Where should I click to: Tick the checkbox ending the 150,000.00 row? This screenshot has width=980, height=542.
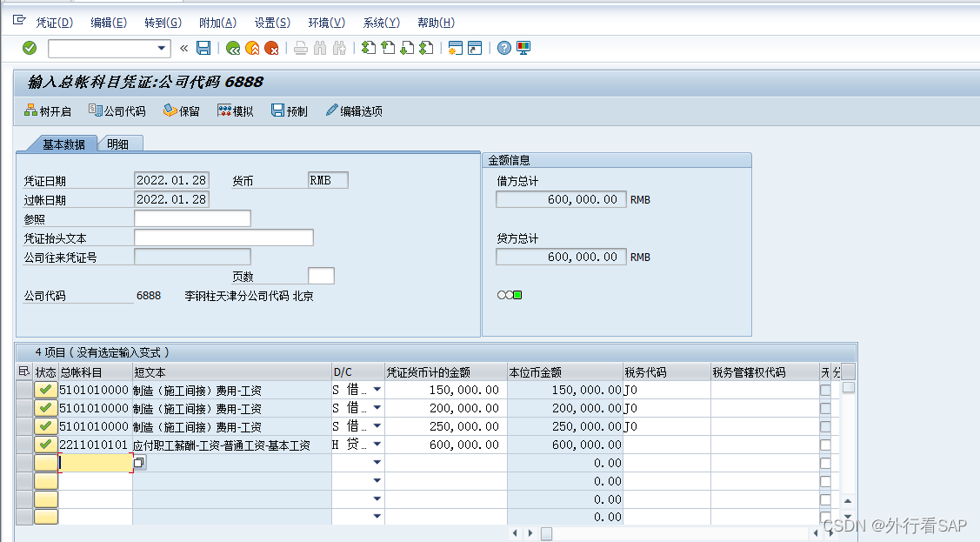[x=825, y=390]
